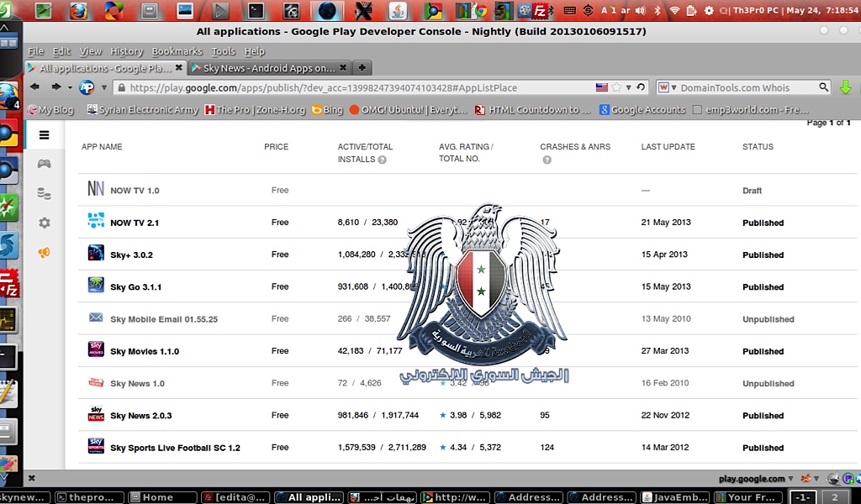The image size is (861, 504).
Task: Click the Wi-Fi indicator in top panel
Action: [x=675, y=10]
